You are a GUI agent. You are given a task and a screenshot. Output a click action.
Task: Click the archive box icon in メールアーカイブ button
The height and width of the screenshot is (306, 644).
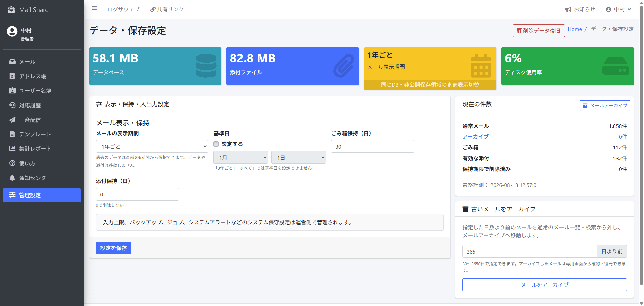coord(585,105)
